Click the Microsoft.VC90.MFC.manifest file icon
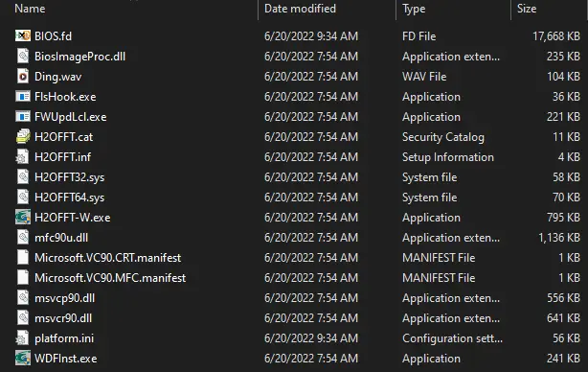The image size is (588, 372). click(x=23, y=278)
